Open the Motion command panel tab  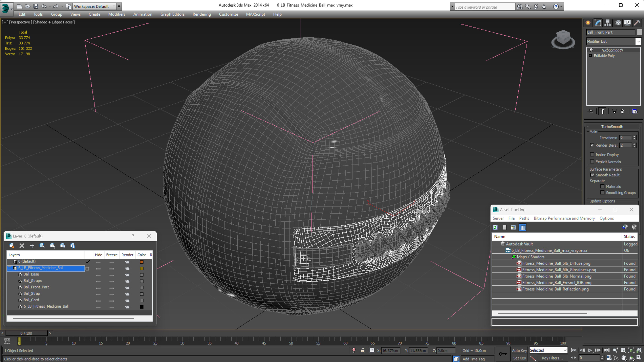click(x=618, y=23)
